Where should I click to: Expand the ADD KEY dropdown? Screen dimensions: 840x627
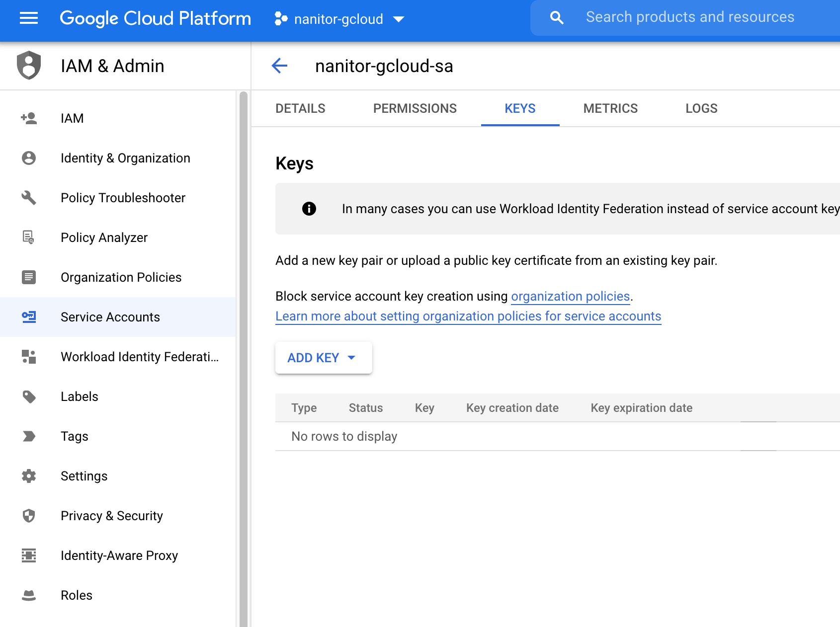pyautogui.click(x=323, y=358)
